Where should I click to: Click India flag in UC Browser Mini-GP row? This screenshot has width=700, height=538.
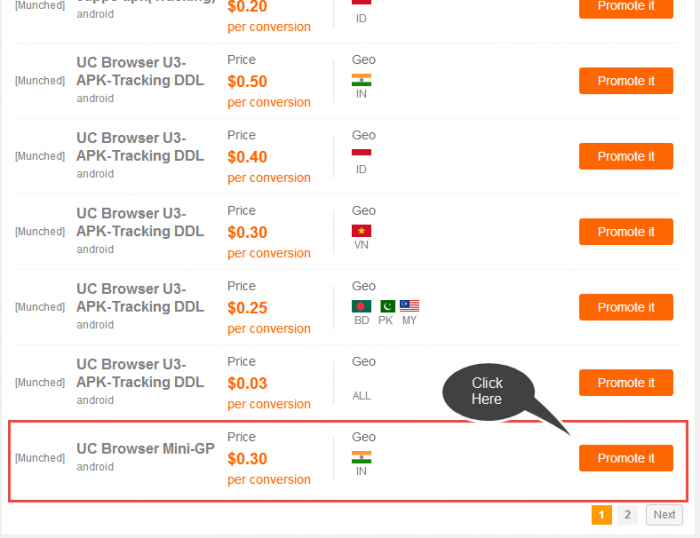(x=361, y=457)
